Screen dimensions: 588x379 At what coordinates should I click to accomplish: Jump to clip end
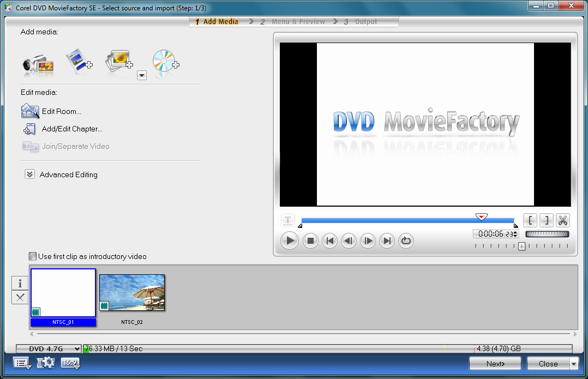[387, 240]
